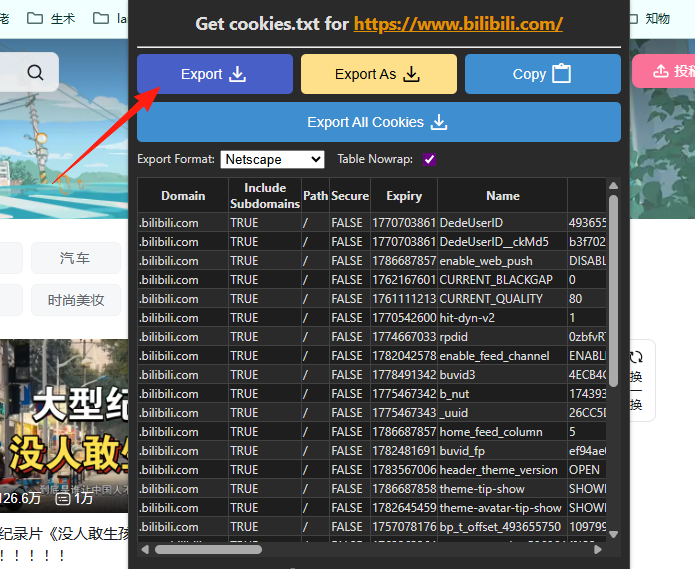Screen dimensions: 695x569
Task: Click the value 80 of CURRENT_QUALITY
Action: (x=587, y=299)
